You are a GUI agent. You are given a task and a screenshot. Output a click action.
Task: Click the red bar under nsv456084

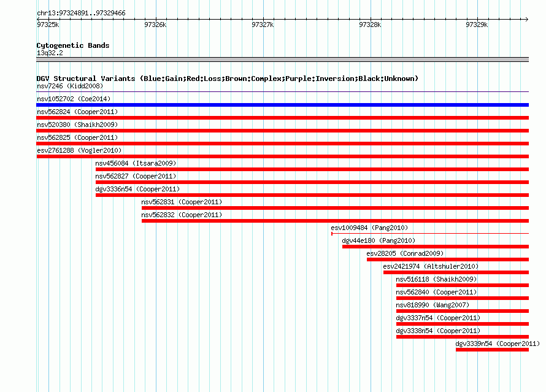point(312,169)
